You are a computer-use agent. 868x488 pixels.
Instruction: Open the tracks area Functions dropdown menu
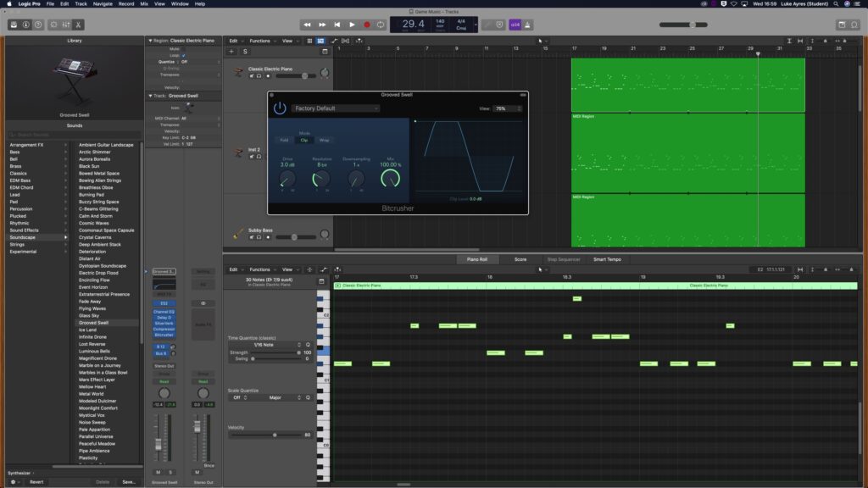[x=262, y=41]
